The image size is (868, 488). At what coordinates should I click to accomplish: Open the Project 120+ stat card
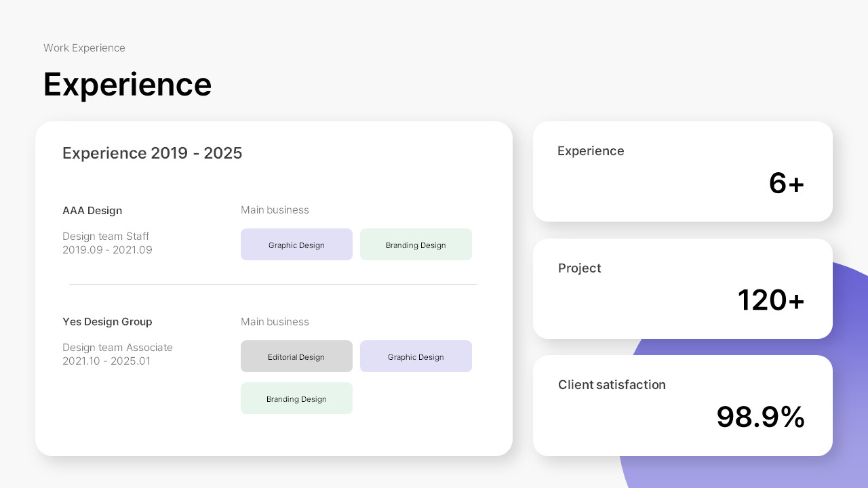(x=683, y=289)
